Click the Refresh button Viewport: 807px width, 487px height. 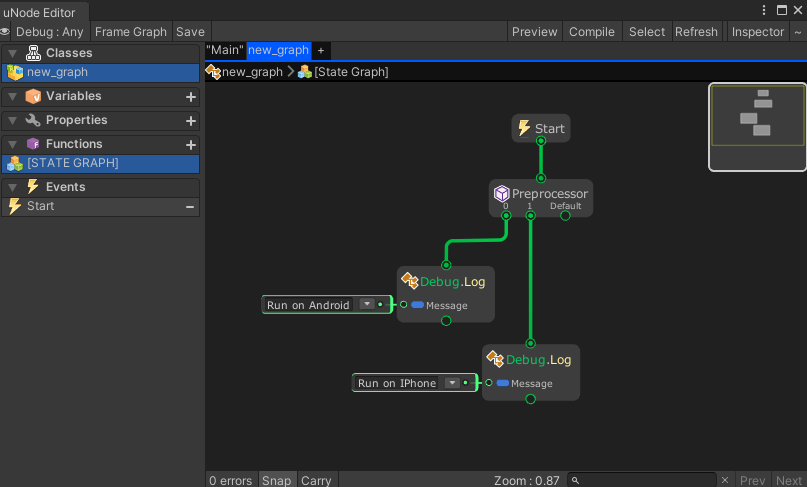(x=696, y=32)
